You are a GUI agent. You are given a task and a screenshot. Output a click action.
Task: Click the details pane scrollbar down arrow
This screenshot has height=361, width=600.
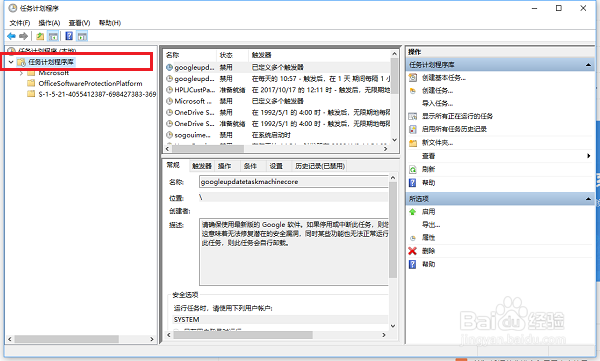coord(393,326)
